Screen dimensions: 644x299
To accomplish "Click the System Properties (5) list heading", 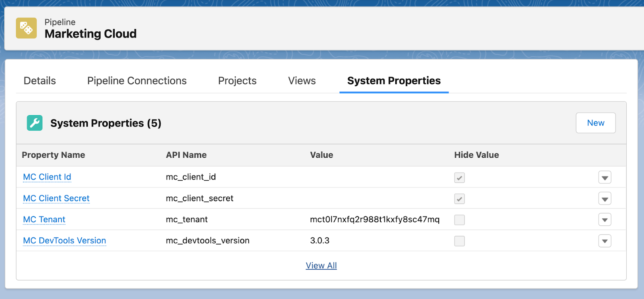I will (105, 123).
